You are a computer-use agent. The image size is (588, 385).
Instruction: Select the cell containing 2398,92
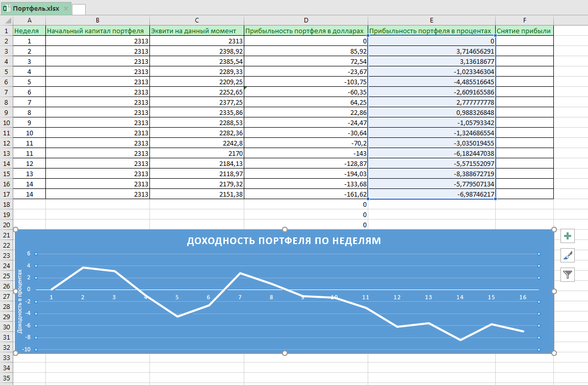click(197, 52)
